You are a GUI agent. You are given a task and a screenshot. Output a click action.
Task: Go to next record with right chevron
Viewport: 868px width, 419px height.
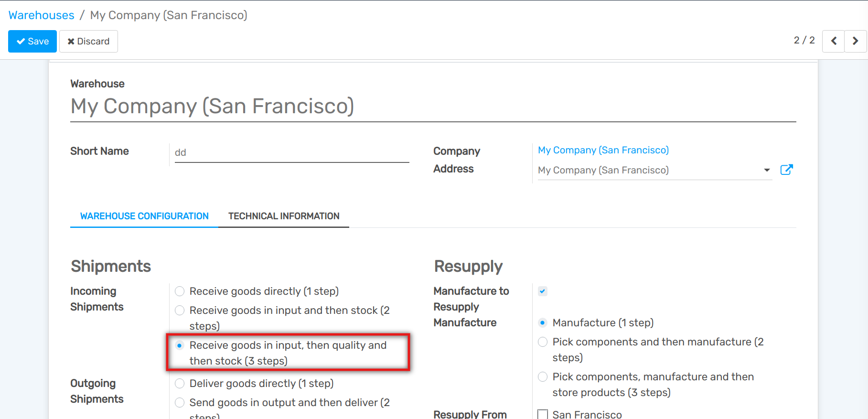(855, 41)
